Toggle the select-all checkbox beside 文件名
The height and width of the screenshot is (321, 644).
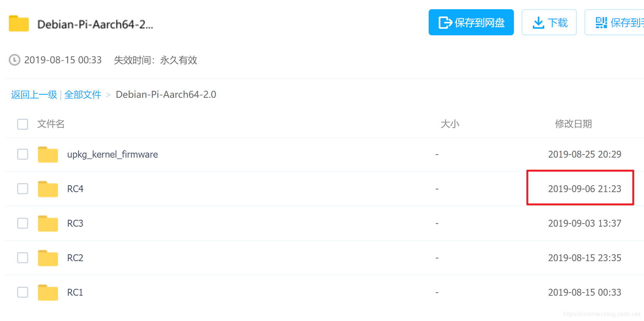point(23,124)
